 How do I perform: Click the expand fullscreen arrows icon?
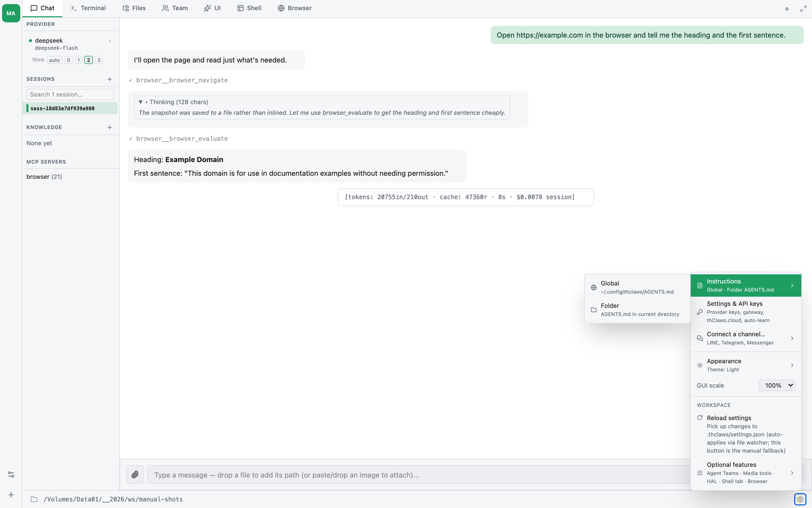[803, 9]
